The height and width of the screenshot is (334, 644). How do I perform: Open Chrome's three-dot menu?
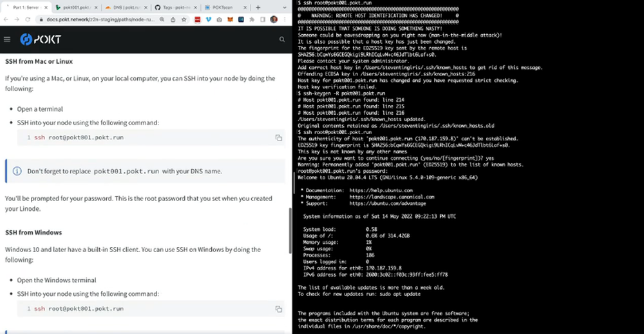285,19
